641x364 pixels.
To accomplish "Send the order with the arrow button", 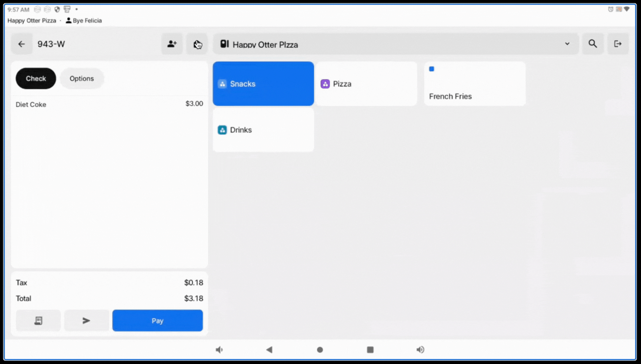I will pyautogui.click(x=86, y=321).
